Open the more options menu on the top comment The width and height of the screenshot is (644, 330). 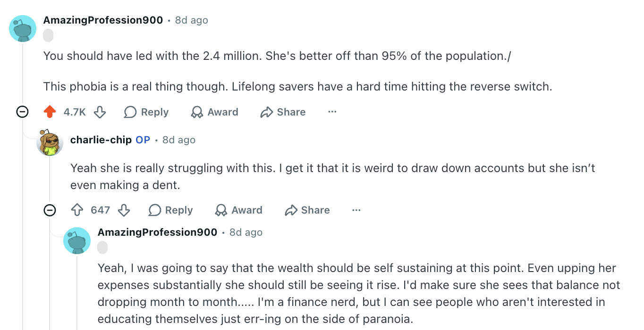pyautogui.click(x=332, y=112)
